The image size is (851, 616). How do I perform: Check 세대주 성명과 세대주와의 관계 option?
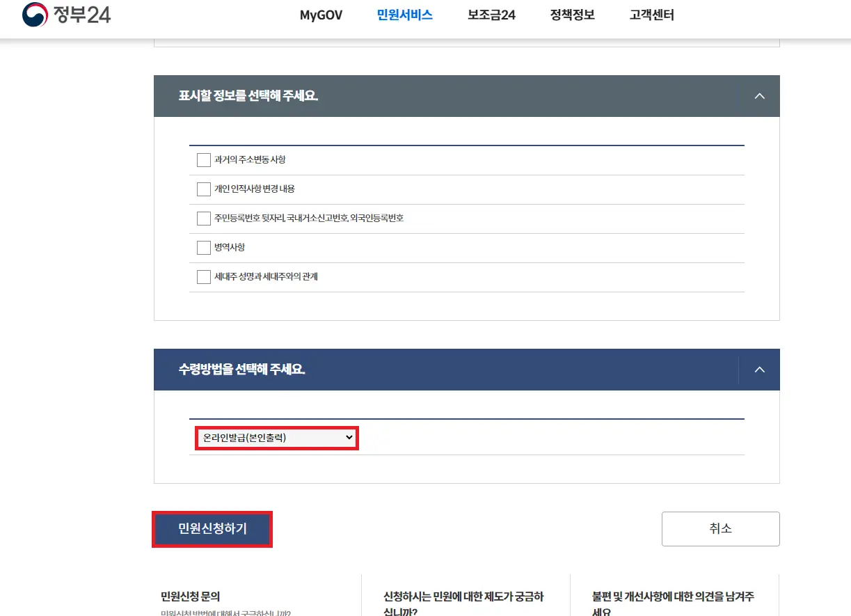tap(203, 276)
